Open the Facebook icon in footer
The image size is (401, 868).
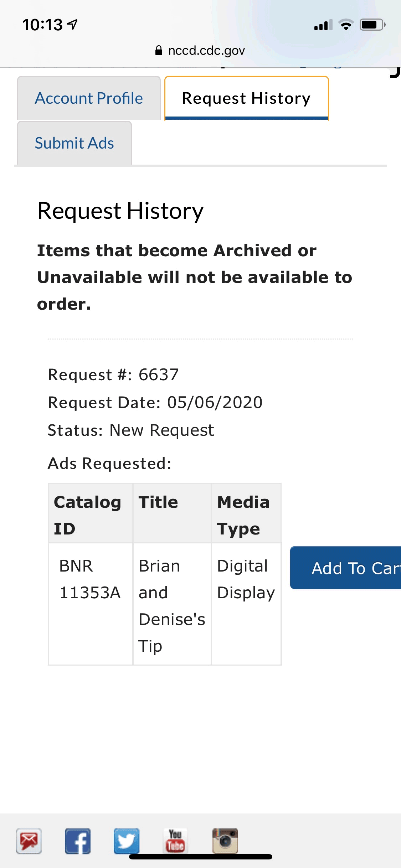(78, 841)
